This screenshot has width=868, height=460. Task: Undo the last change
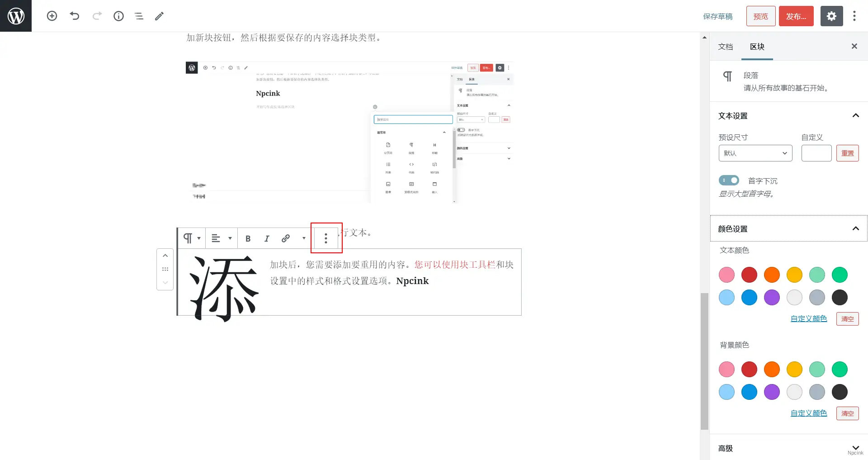point(75,16)
